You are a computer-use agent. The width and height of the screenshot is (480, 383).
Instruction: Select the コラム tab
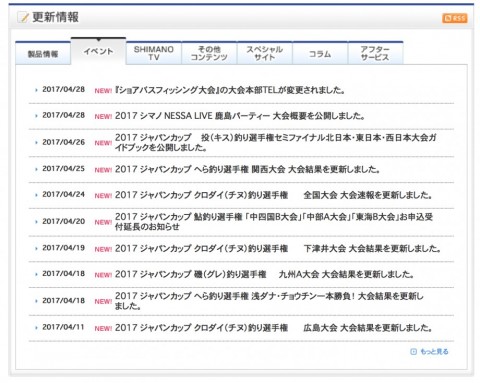pyautogui.click(x=320, y=53)
